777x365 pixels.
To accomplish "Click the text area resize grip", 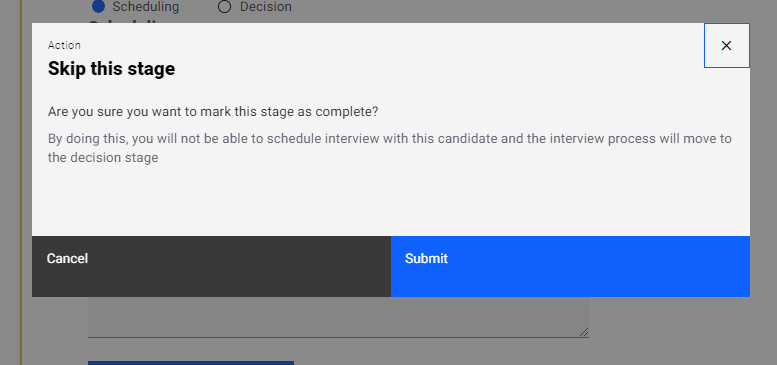I will pyautogui.click(x=584, y=332).
